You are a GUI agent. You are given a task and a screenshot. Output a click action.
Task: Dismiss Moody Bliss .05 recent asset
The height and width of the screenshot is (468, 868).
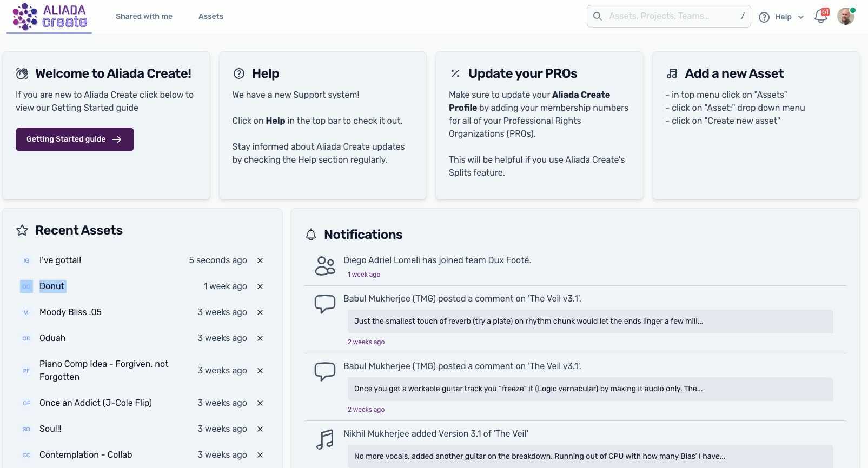click(260, 312)
